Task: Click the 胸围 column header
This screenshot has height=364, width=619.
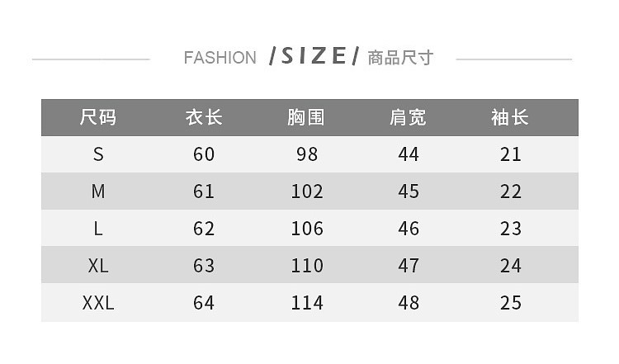Action: tap(306, 117)
